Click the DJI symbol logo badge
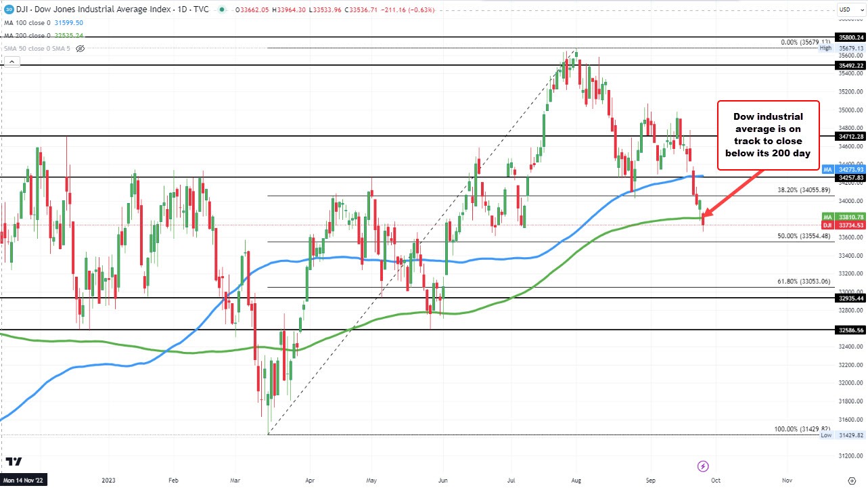This screenshot has width=868, height=490. point(8,9)
